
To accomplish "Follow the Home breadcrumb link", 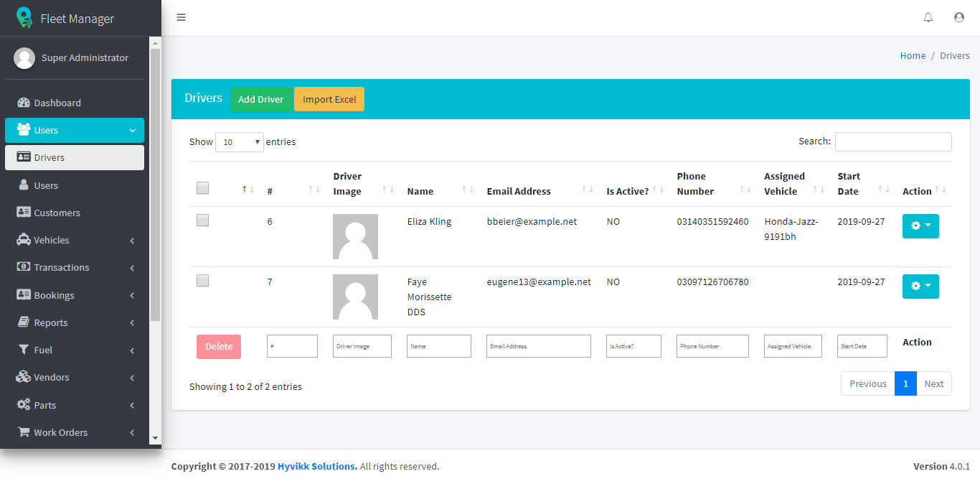I will (913, 55).
